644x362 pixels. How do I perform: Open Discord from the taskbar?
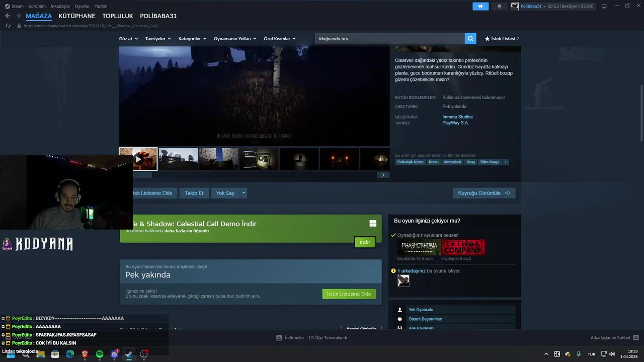(114, 354)
